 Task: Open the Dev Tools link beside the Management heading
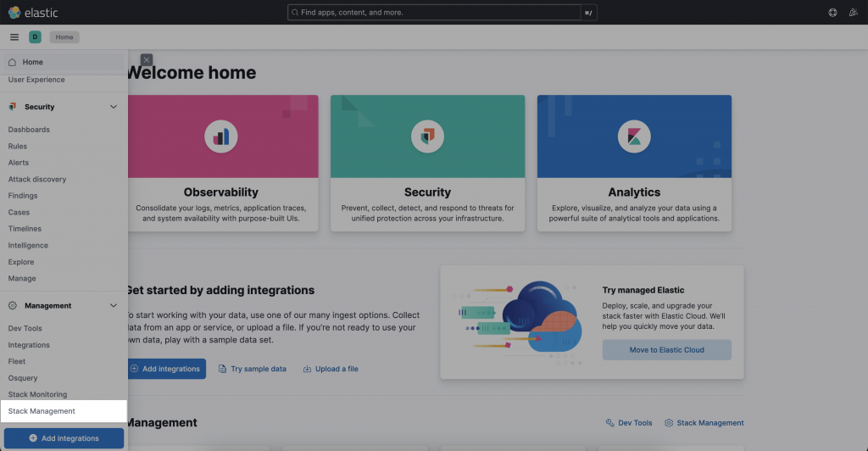click(629, 423)
